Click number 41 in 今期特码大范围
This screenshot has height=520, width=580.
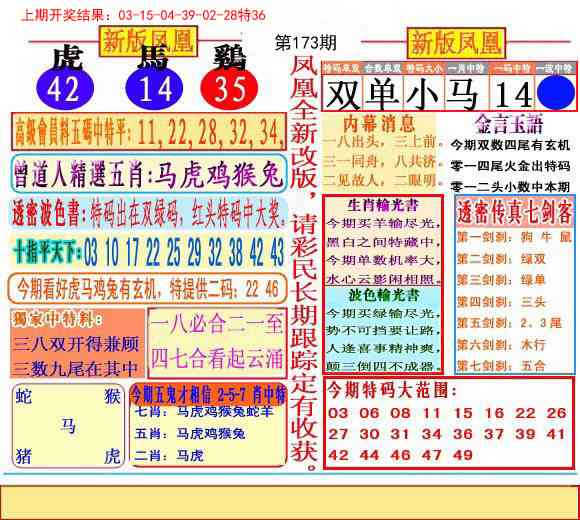click(557, 434)
